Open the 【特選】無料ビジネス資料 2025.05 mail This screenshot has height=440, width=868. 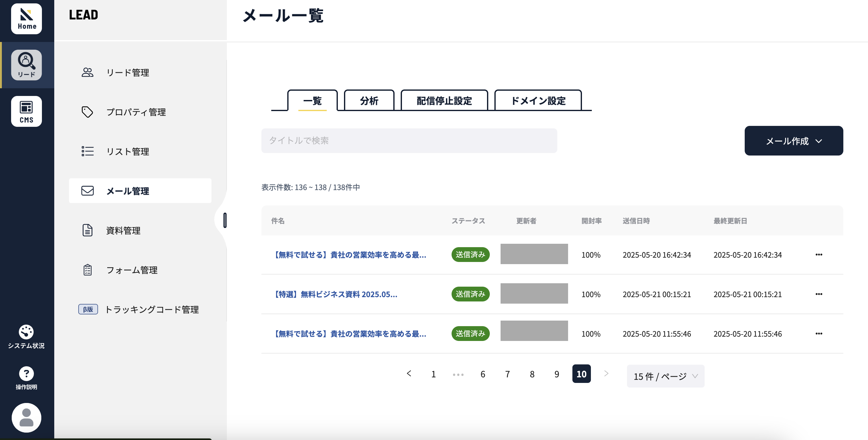[335, 294]
